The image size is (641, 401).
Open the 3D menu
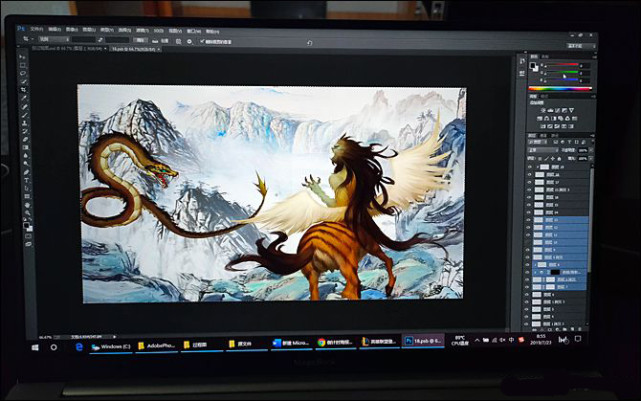(x=159, y=30)
